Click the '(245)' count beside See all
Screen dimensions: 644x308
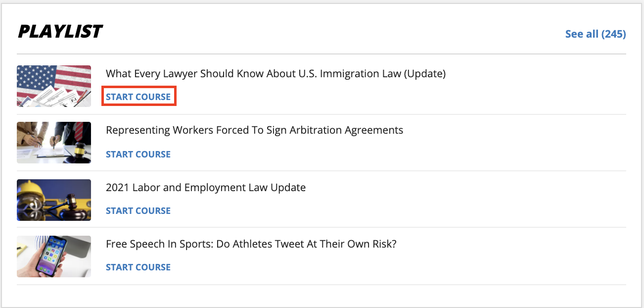pos(614,34)
